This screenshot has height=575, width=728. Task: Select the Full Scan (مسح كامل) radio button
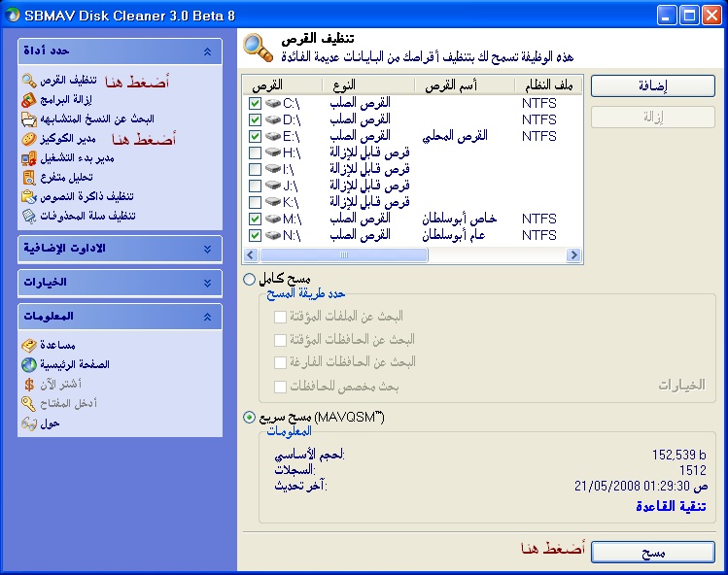point(250,279)
